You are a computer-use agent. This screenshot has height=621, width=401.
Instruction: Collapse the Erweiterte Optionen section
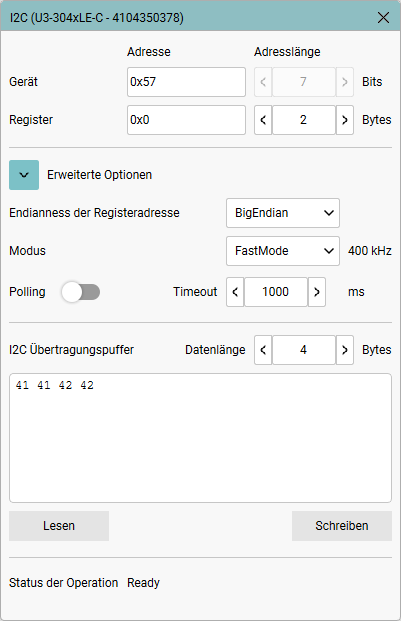[x=24, y=175]
